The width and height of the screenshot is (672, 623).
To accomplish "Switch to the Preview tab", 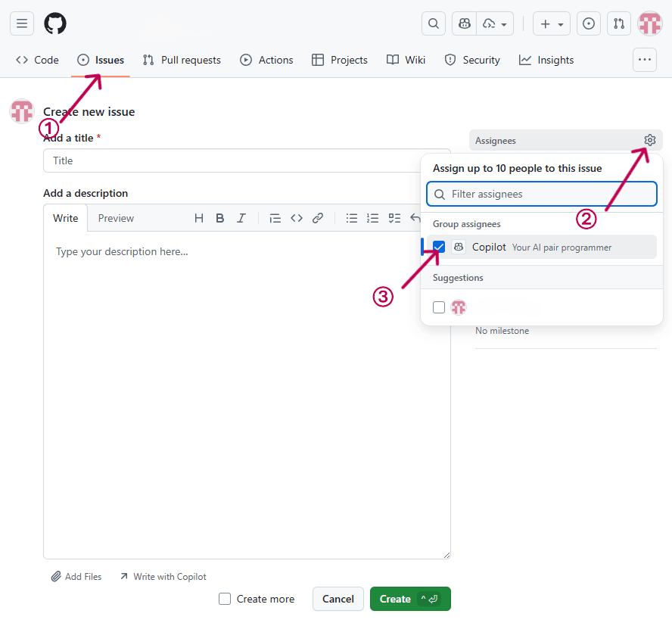I will click(x=116, y=218).
